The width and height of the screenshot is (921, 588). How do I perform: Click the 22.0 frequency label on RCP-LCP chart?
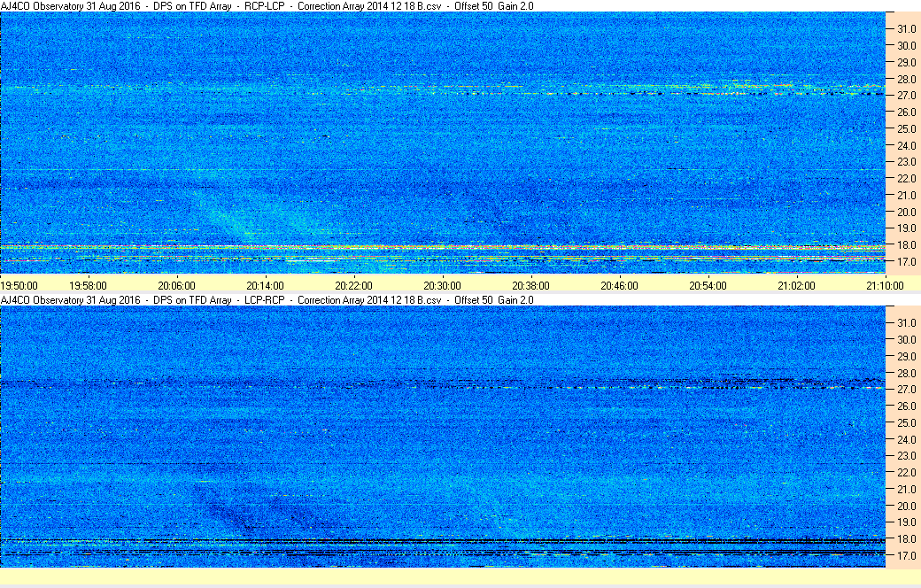click(x=906, y=179)
